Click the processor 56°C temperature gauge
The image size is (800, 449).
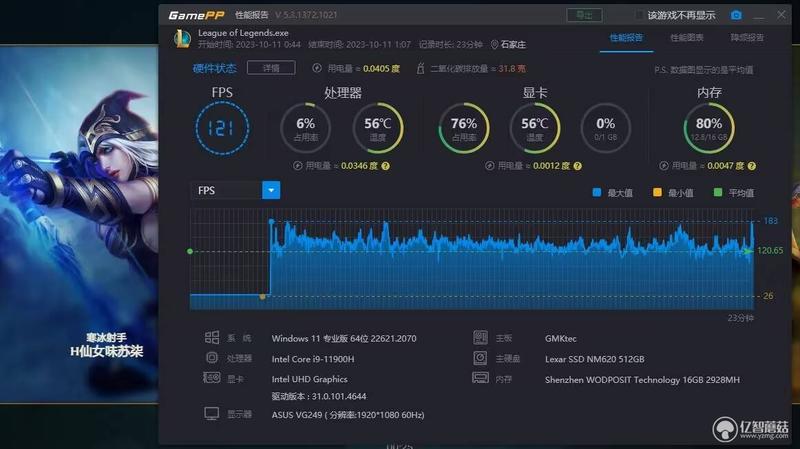[x=378, y=128]
